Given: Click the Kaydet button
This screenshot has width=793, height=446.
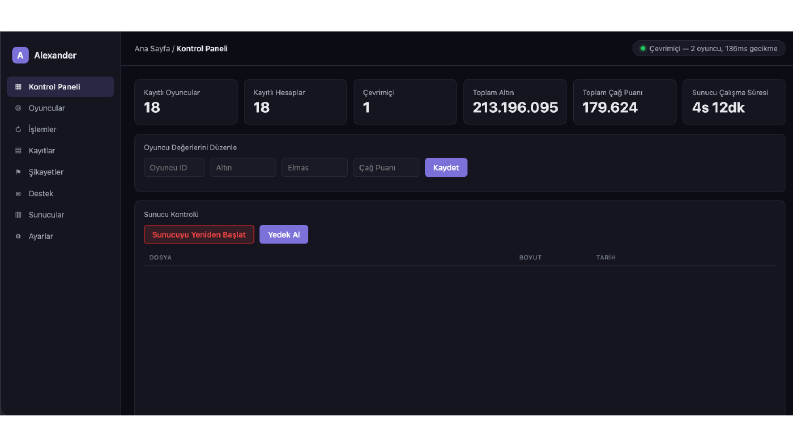Looking at the screenshot, I should click(446, 167).
